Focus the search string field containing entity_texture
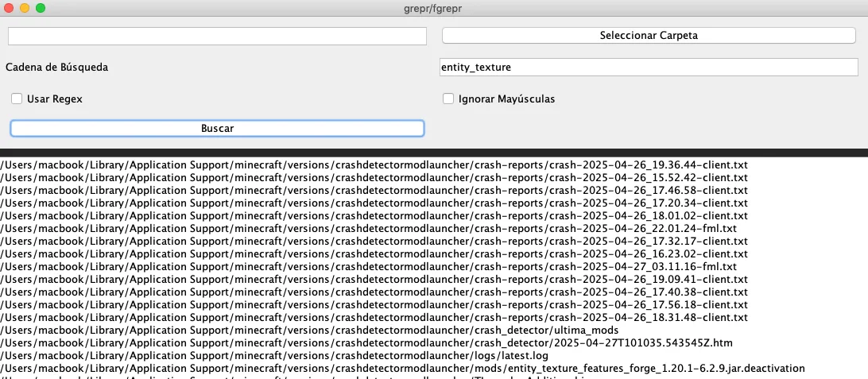Viewport: 868px width, 379px height. pyautogui.click(x=648, y=68)
